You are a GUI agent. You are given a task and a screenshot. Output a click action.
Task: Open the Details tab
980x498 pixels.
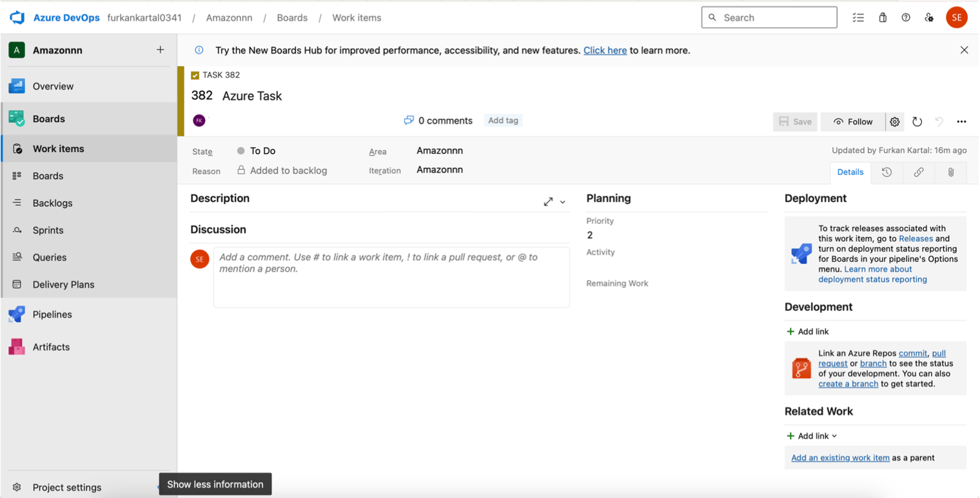(x=850, y=172)
